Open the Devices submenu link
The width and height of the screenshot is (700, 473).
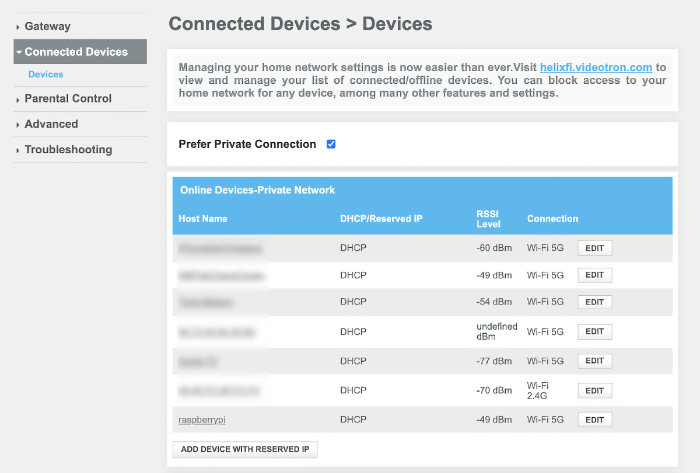coord(46,75)
